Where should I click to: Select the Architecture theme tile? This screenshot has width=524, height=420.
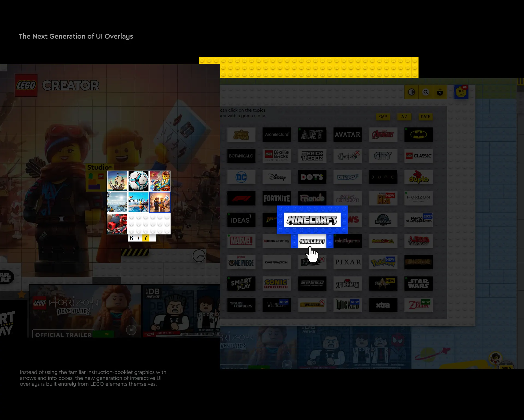tap(277, 135)
